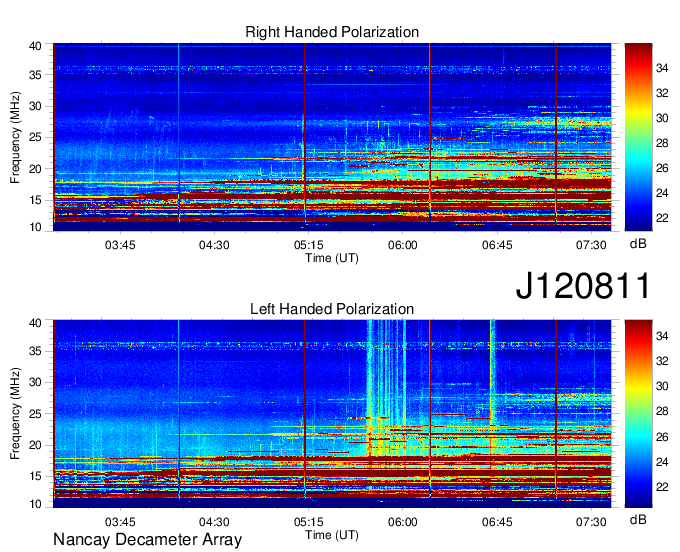The height and width of the screenshot is (552, 680).
Task: Click the 22 dB value on the bottom colorbar
Action: coord(662,487)
